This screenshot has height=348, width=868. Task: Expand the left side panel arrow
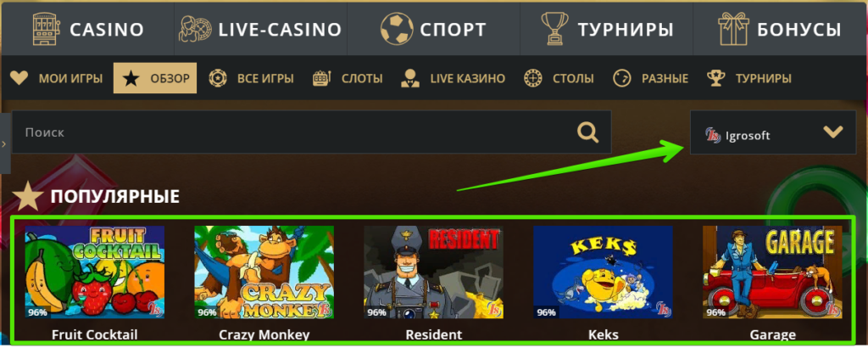(x=4, y=143)
